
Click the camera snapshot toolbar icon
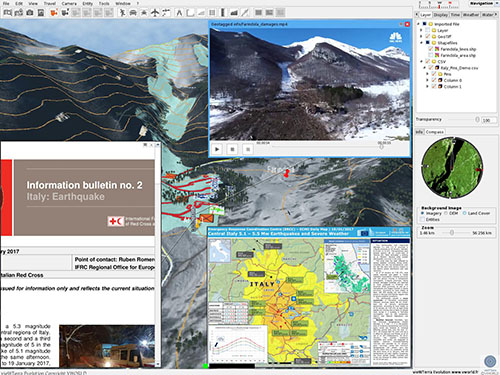coord(30,13)
